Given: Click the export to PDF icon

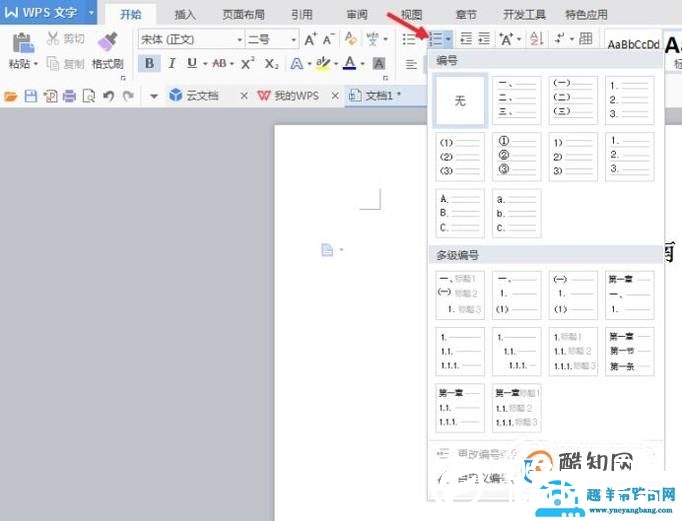Looking at the screenshot, I should [50, 96].
